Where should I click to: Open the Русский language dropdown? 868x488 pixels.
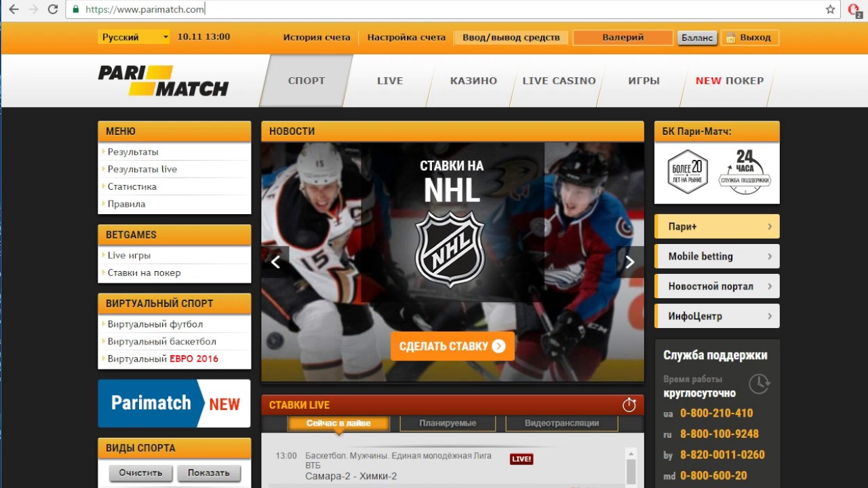point(134,37)
